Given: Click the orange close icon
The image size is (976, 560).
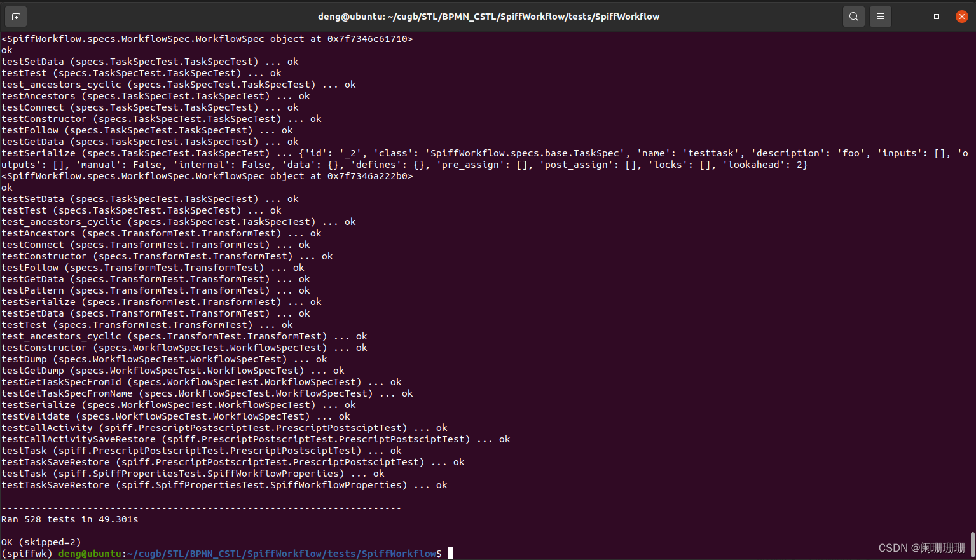Looking at the screenshot, I should pos(961,17).
